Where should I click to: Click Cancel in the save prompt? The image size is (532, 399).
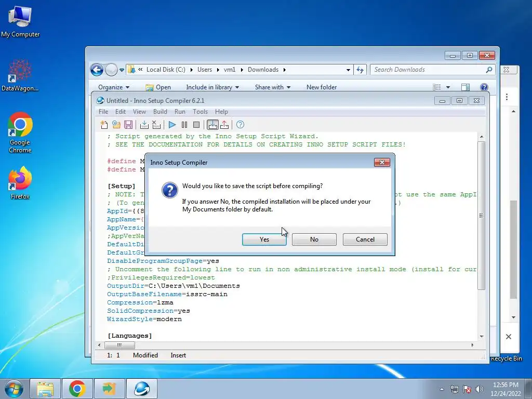point(365,240)
